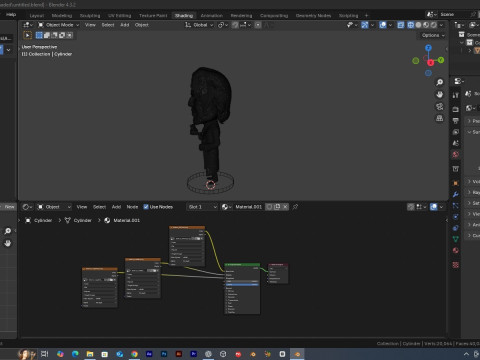Viewport: 480px width, 360px height.
Task: Toggle snapping magnet in viewport header
Action: 235,25
